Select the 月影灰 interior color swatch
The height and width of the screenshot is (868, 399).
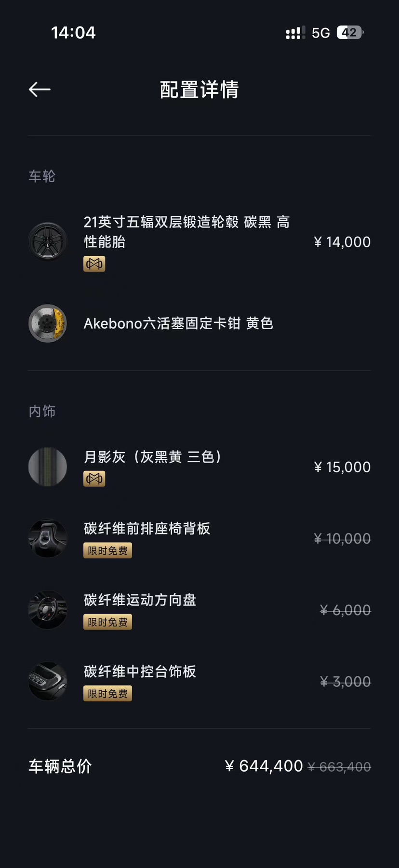[47, 467]
